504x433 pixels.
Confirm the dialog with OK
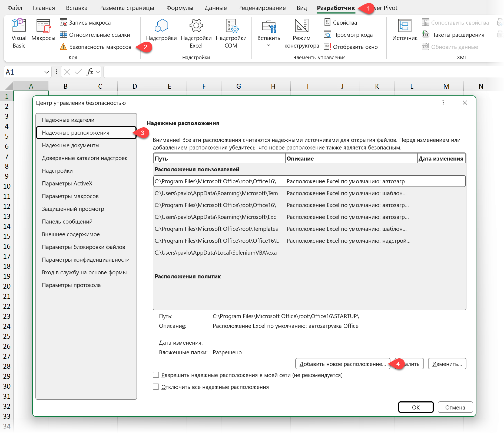[x=416, y=407]
